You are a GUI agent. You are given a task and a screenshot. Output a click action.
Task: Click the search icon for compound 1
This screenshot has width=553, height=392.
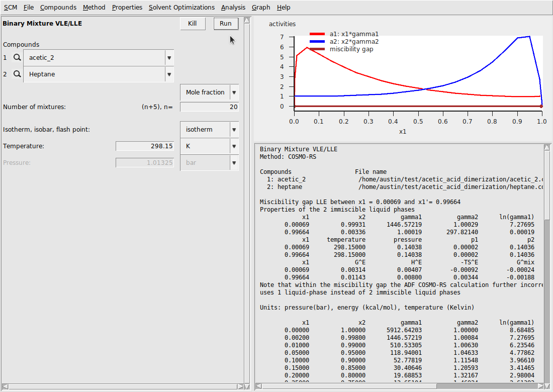tap(17, 57)
